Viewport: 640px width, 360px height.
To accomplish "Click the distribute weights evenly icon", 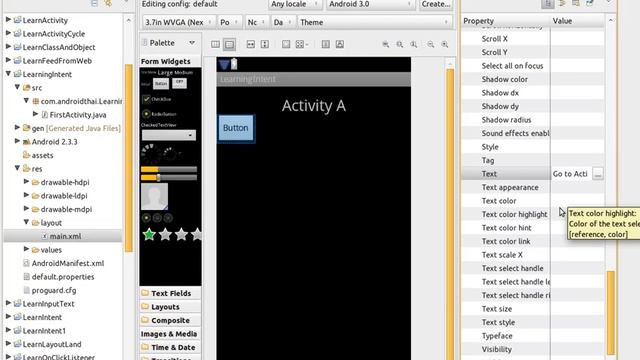I will (x=325, y=44).
